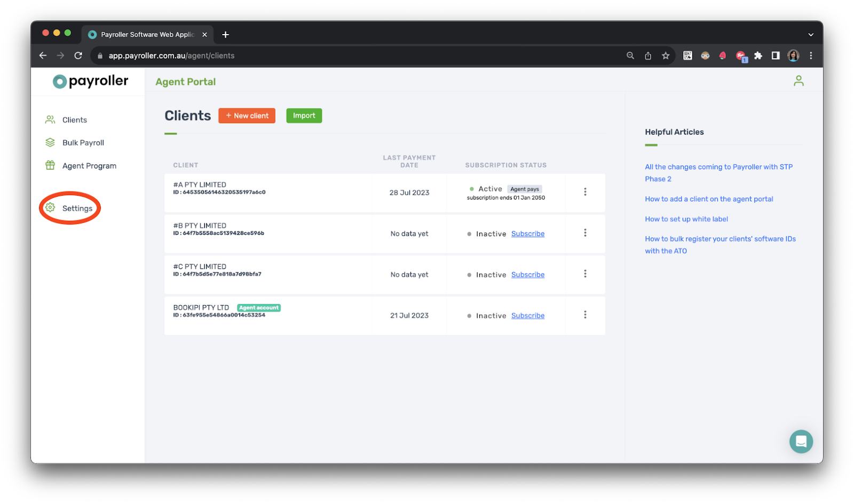Select #C PTY LIMITED client name
Screen dimensions: 854x504
pos(200,267)
